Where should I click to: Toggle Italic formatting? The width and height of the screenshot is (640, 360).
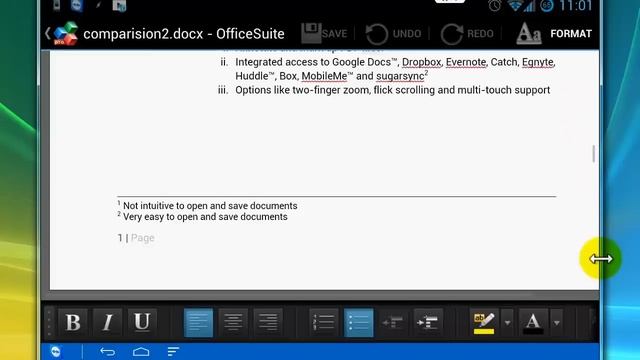click(x=108, y=322)
